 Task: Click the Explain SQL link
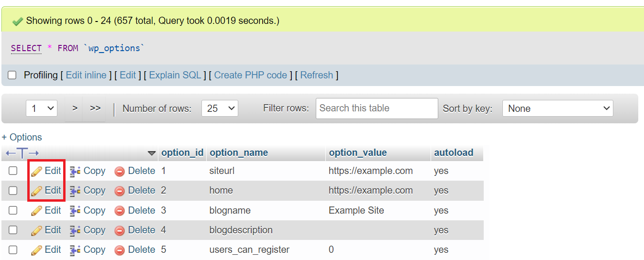pyautogui.click(x=175, y=75)
